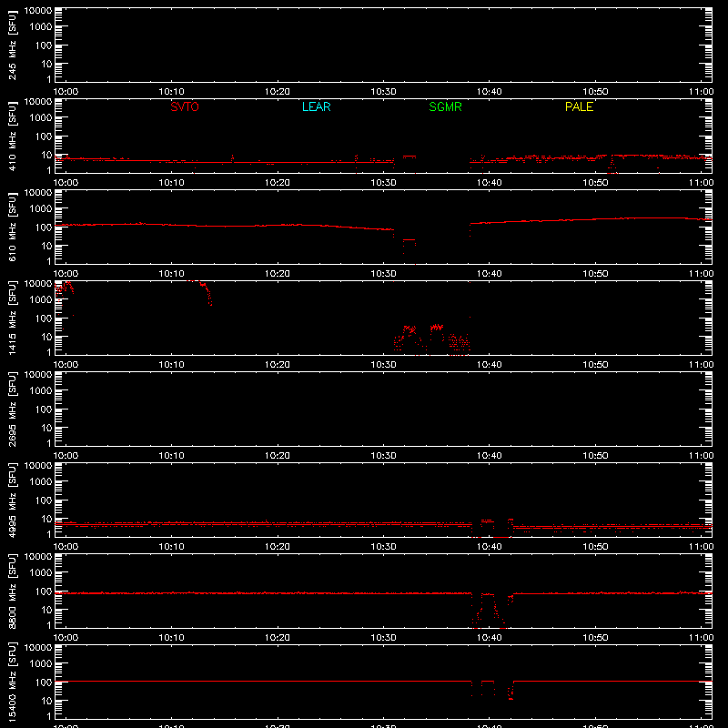The height and width of the screenshot is (728, 728).
Task: Select the 610 MHz [SFU] axis title
Action: [12, 227]
